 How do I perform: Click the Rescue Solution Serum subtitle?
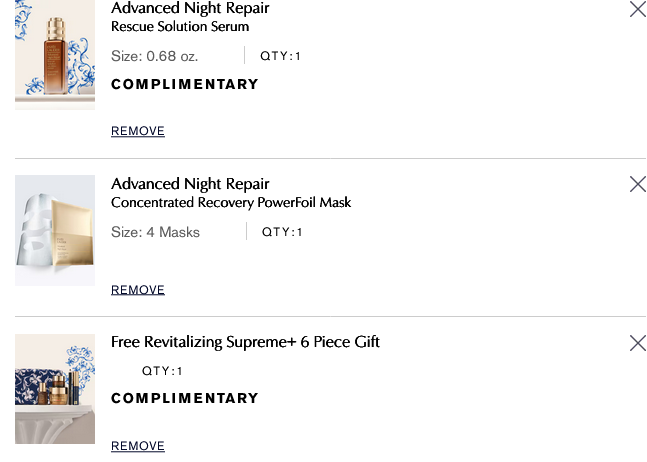click(x=180, y=27)
